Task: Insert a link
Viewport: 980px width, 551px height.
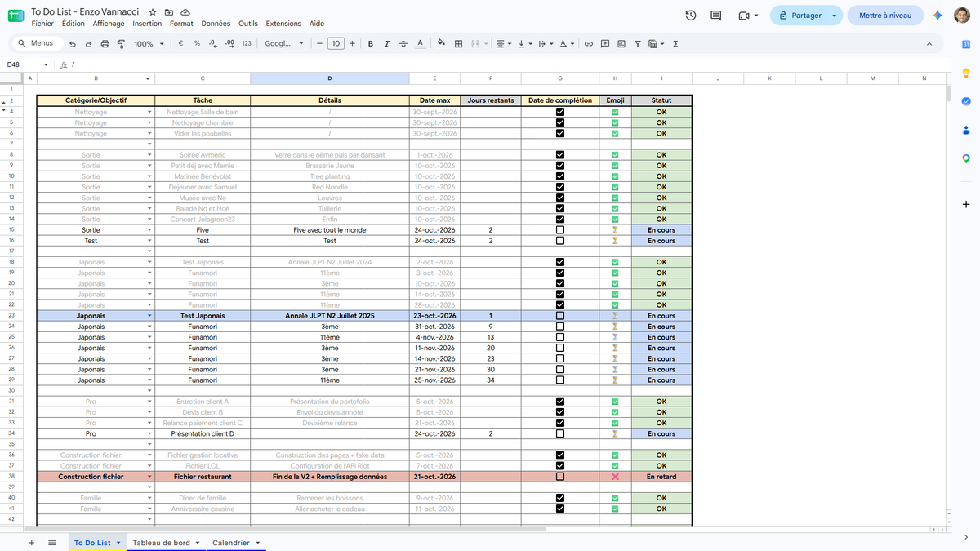Action: (x=588, y=43)
